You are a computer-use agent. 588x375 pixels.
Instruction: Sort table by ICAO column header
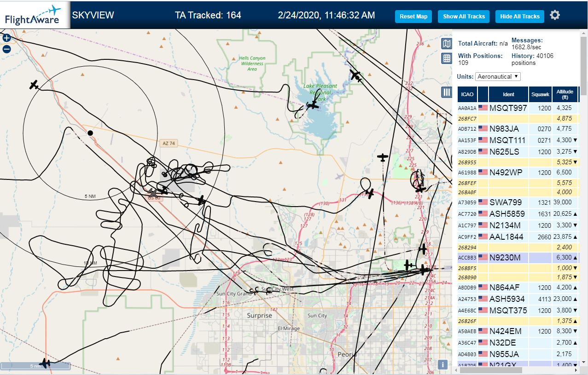tap(467, 94)
